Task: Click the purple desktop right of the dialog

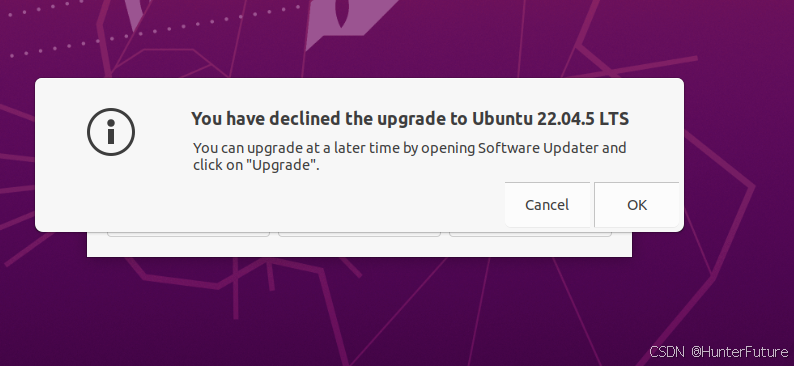Action: 739,152
